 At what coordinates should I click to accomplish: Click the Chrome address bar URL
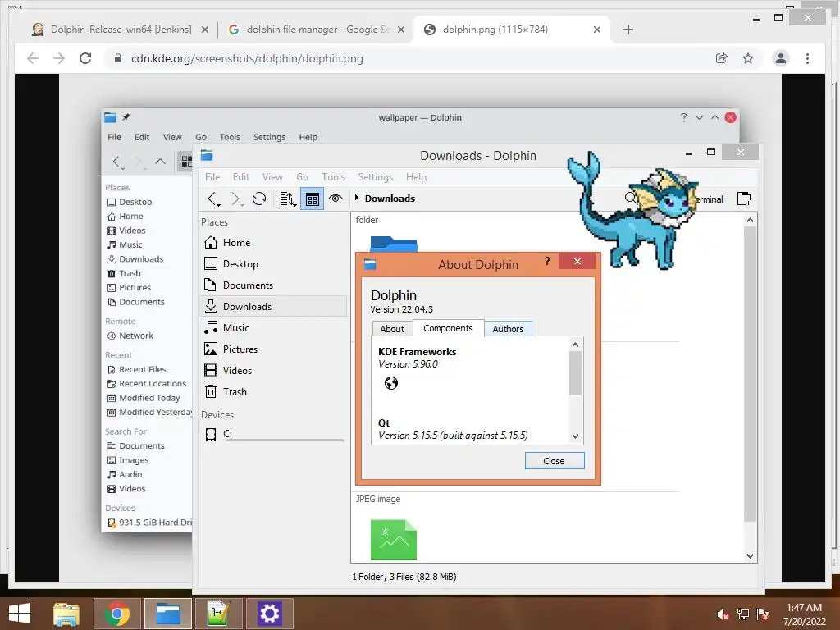(247, 58)
